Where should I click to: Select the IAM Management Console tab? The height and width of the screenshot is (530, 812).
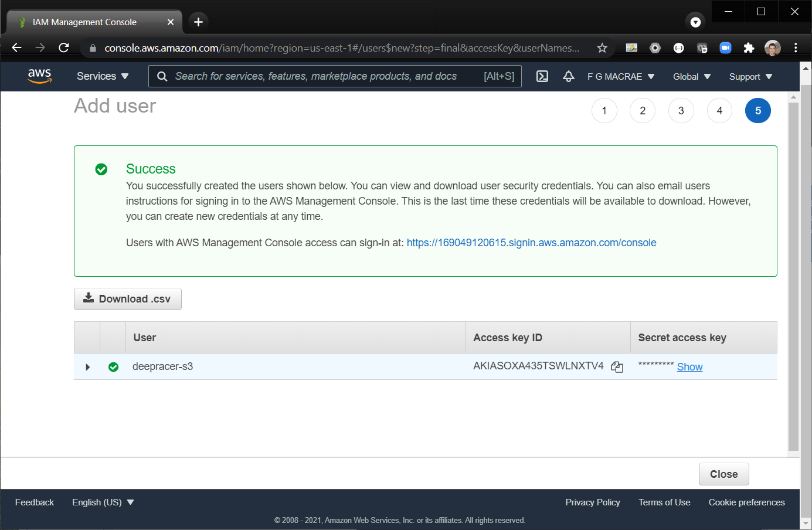click(94, 22)
